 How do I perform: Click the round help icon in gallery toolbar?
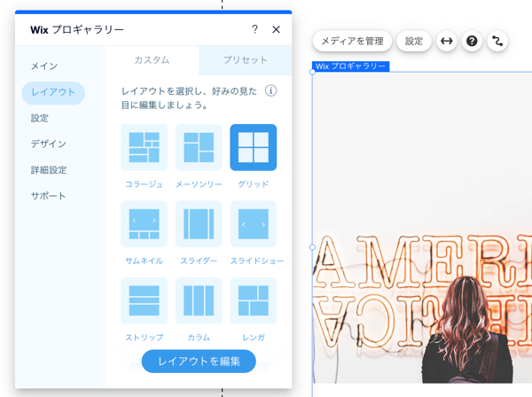[472, 42]
